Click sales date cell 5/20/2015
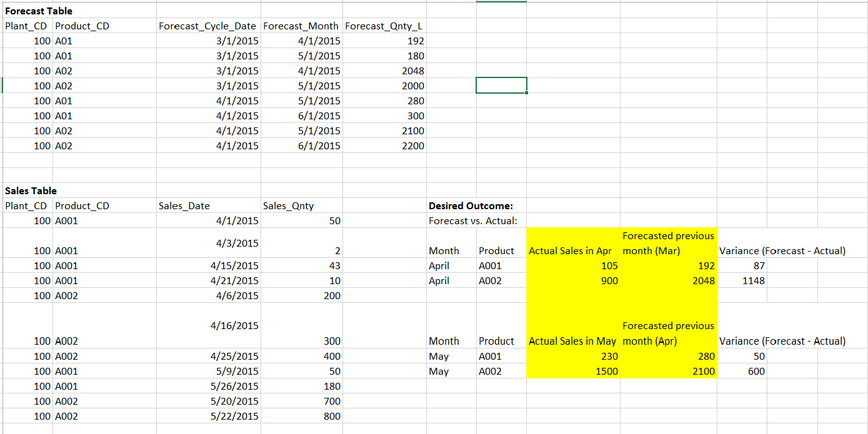Screen dimensions: 868x434 pos(208,401)
